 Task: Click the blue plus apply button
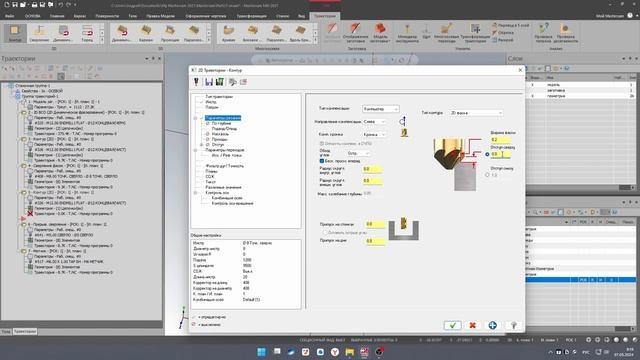click(492, 325)
